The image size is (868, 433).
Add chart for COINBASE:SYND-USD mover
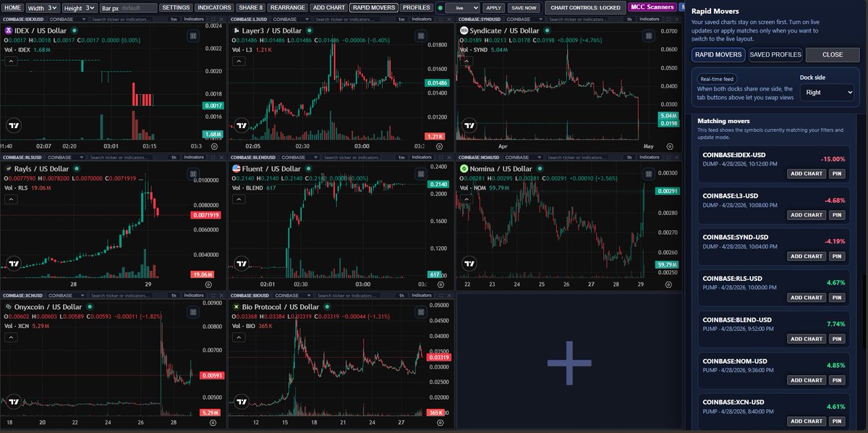(x=807, y=256)
